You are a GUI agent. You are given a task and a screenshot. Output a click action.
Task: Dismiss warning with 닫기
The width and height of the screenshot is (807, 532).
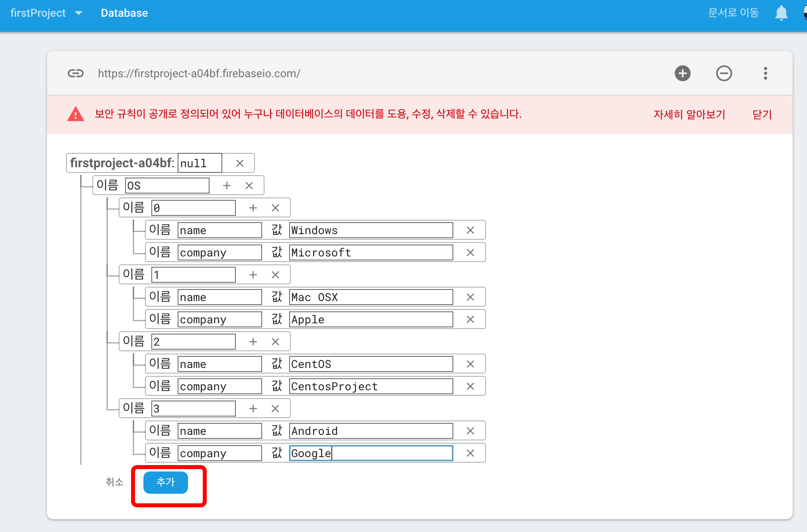tap(762, 115)
